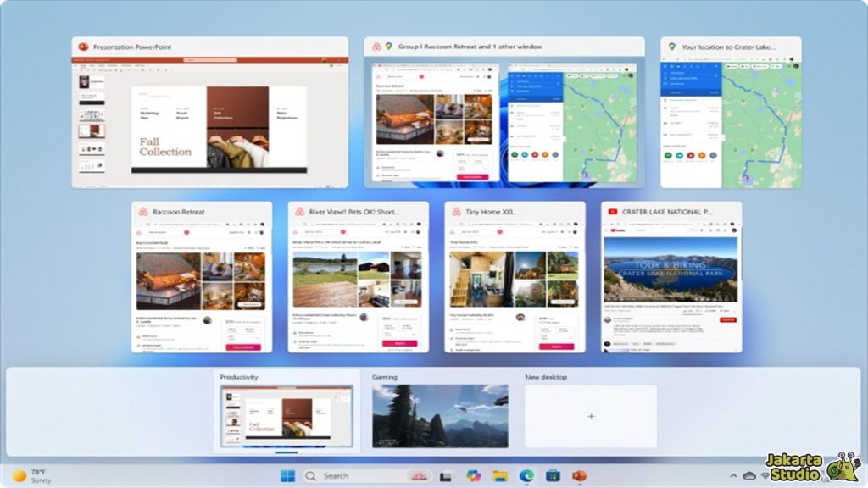
Task: Click the pink button in Group's Raccoon pane
Action: [473, 177]
